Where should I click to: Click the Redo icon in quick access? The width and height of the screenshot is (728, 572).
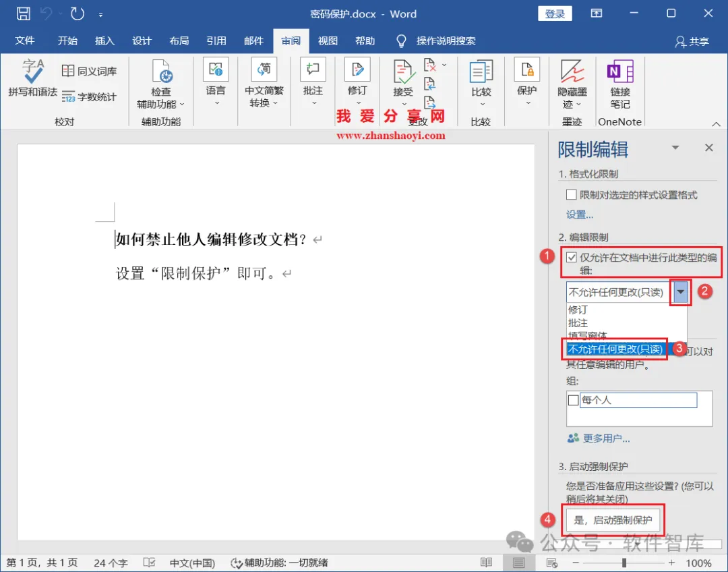pos(77,13)
